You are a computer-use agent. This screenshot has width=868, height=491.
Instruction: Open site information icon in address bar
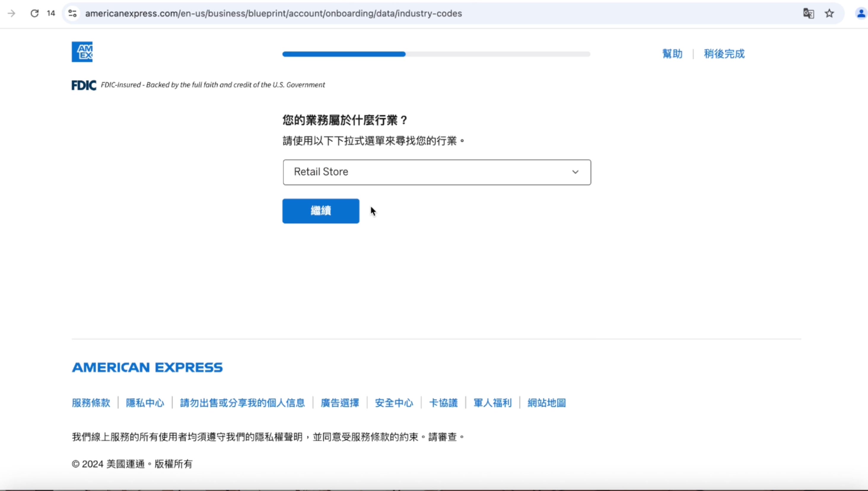(x=72, y=13)
